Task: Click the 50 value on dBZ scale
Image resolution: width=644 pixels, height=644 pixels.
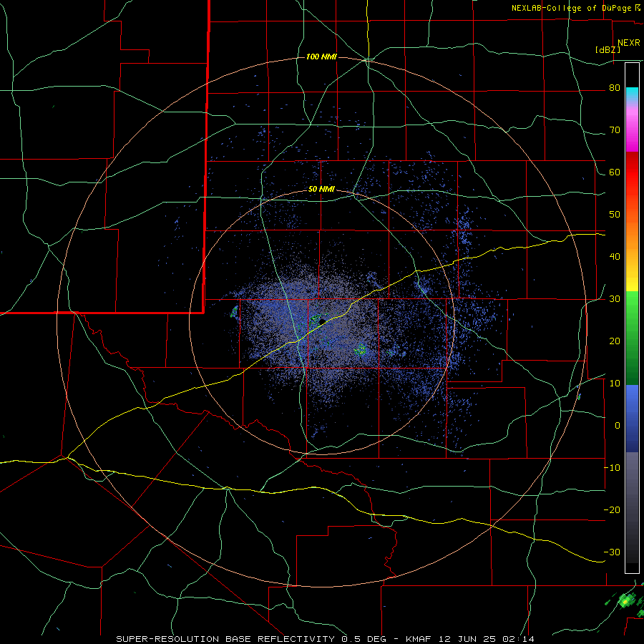Action: pyautogui.click(x=615, y=215)
